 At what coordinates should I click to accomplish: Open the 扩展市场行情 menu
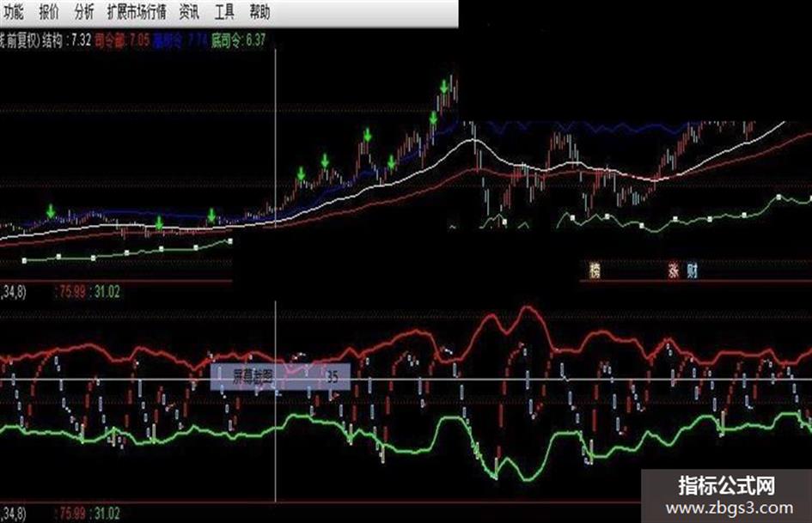tap(137, 11)
